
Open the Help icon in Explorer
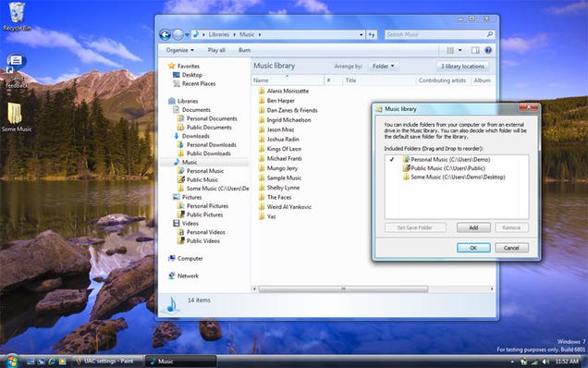coord(488,50)
